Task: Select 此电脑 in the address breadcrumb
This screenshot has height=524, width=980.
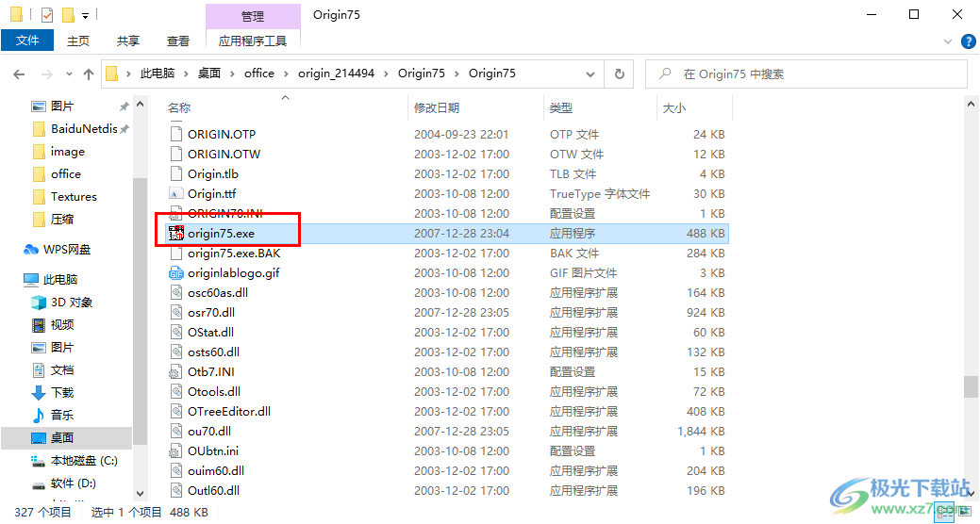Action: point(158,74)
